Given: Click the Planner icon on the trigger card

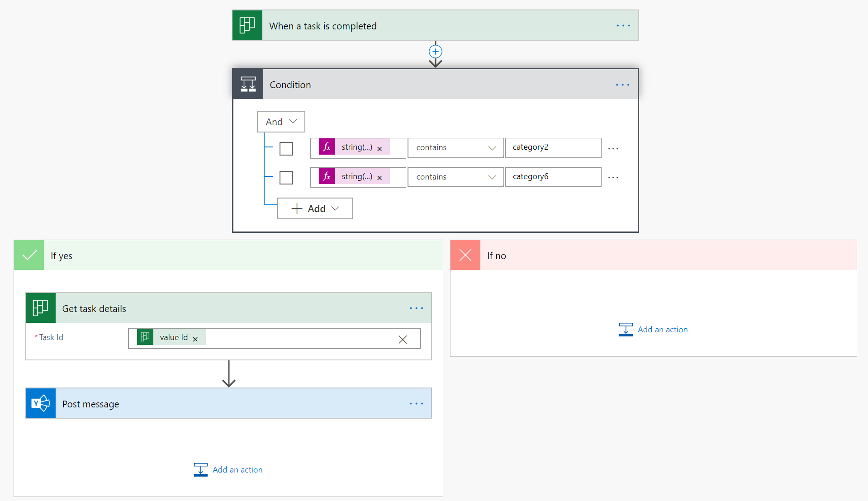Looking at the screenshot, I should click(x=247, y=25).
